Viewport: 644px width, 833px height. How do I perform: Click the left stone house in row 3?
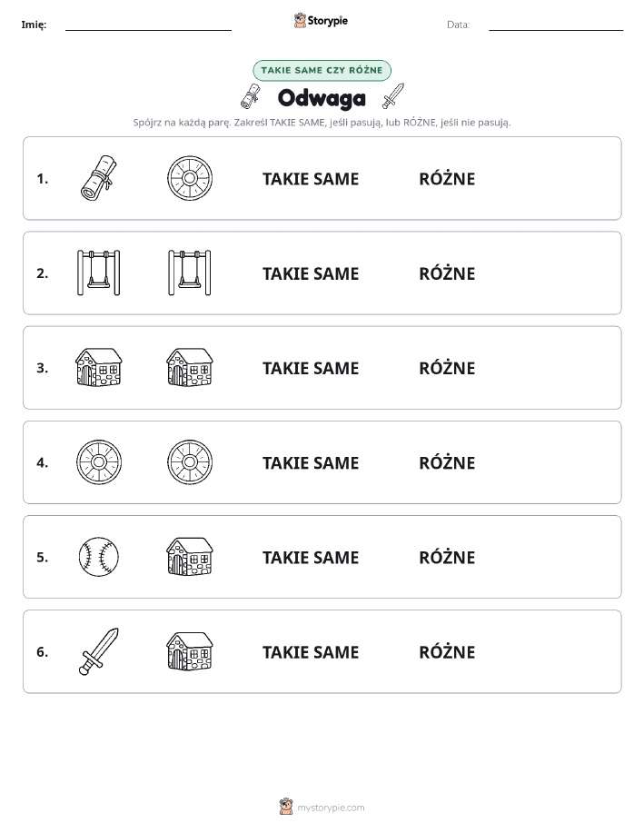[x=99, y=367]
